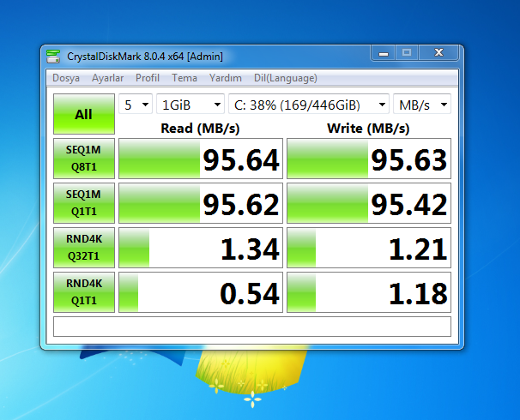Open the Yardım menu
Viewport: 520px width, 420px height.
(225, 78)
